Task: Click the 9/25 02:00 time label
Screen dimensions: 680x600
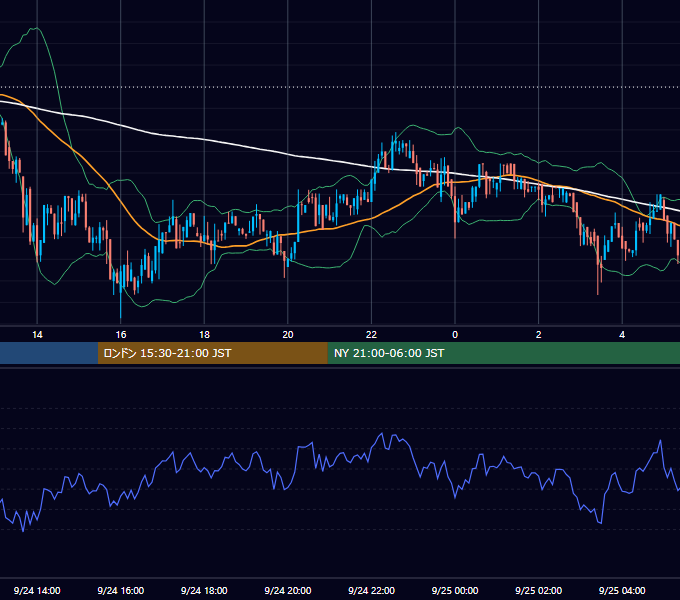Action: 539,590
